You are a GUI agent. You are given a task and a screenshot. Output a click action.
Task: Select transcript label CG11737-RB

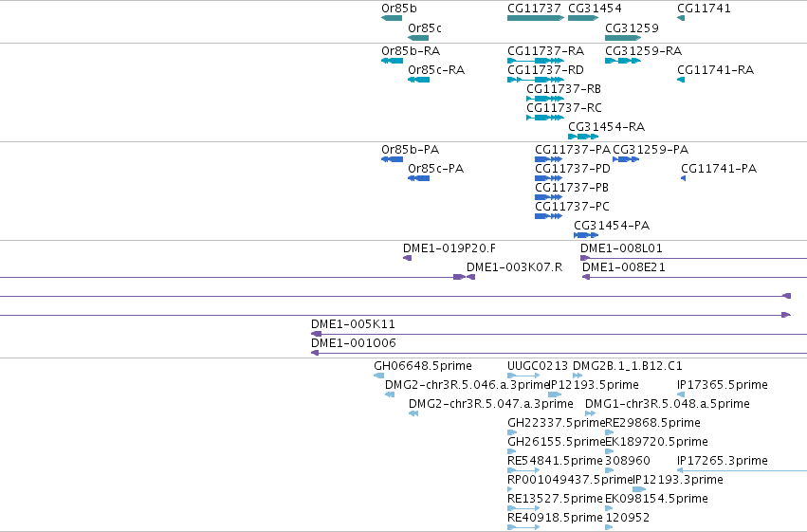(563, 89)
